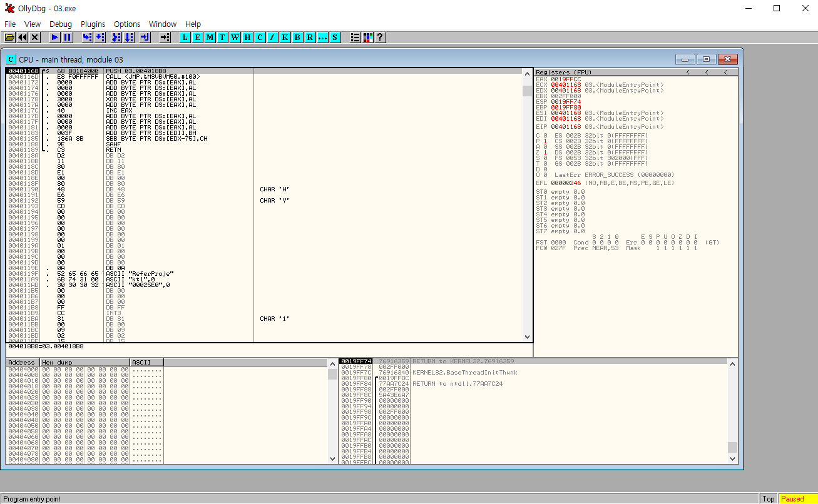Open the Log window with the L icon
This screenshot has width=818, height=504.
185,38
